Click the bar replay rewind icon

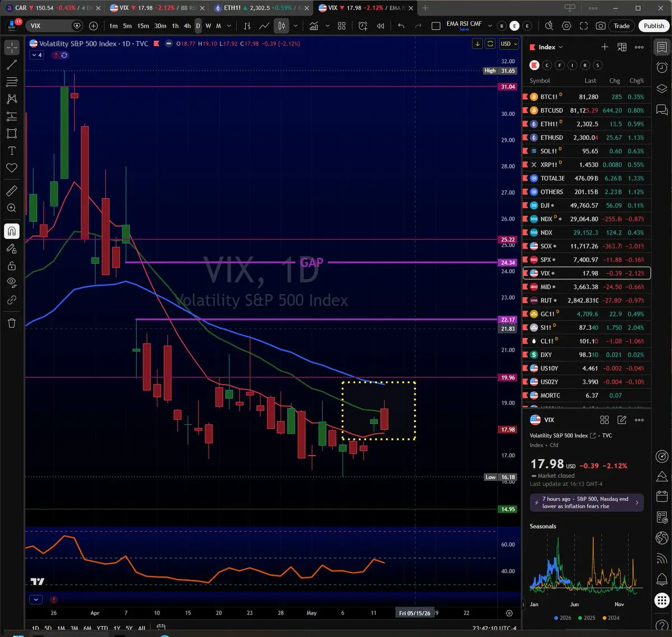381,26
